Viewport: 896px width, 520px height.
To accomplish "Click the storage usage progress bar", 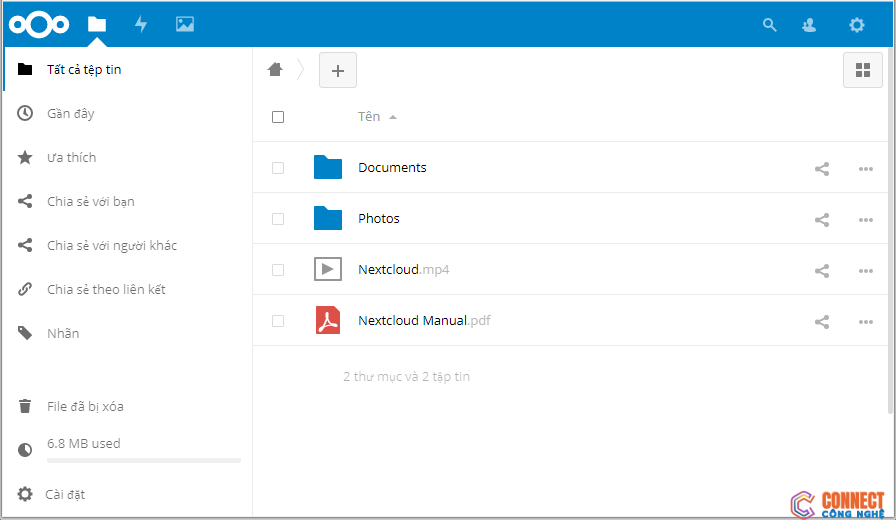I will [144, 460].
